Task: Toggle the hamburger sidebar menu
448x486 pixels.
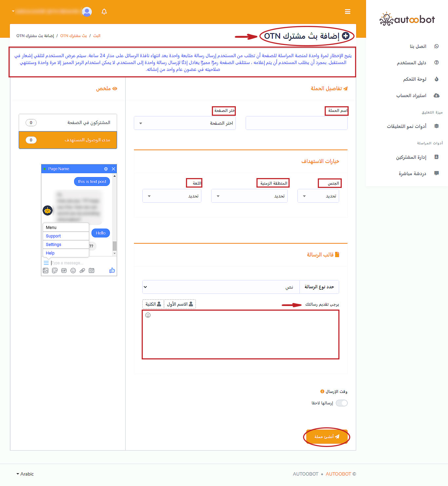Action: 348,12
